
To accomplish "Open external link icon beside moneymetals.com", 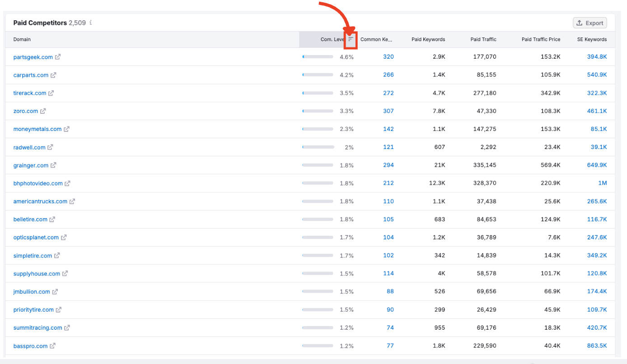I will [66, 129].
